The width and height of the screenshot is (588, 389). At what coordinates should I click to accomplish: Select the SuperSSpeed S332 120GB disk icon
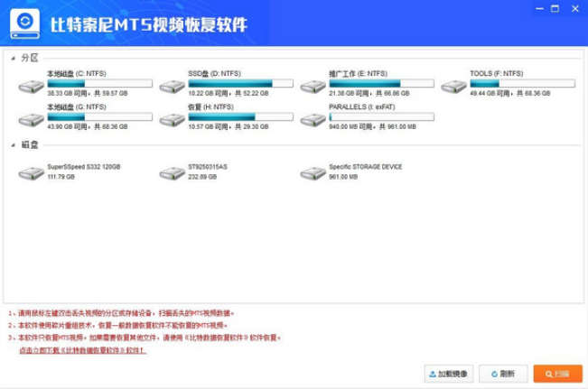(32, 173)
